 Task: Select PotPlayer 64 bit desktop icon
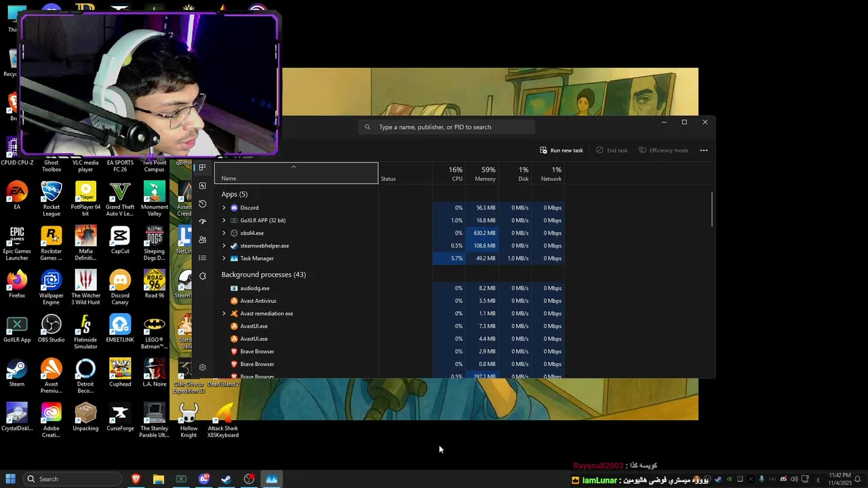(85, 199)
